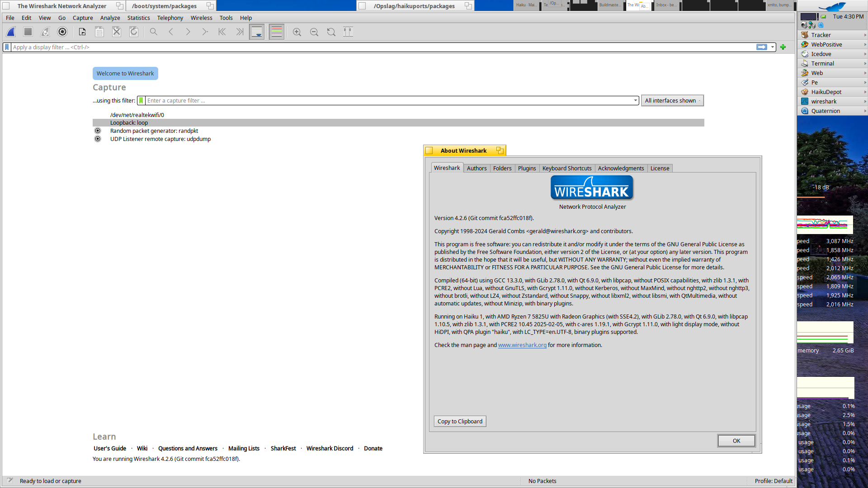Image resolution: width=868 pixels, height=488 pixels.
Task: Restart the current capture
Action: click(45, 32)
